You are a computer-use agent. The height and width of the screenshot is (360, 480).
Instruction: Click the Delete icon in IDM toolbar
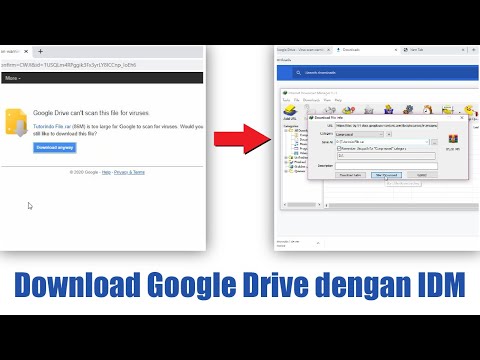coord(369,110)
